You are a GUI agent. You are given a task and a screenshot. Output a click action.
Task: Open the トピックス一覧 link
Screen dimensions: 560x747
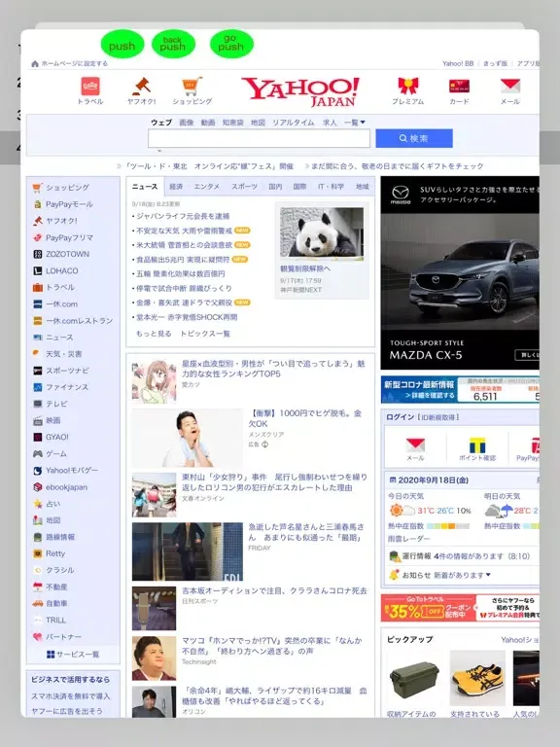(x=205, y=334)
